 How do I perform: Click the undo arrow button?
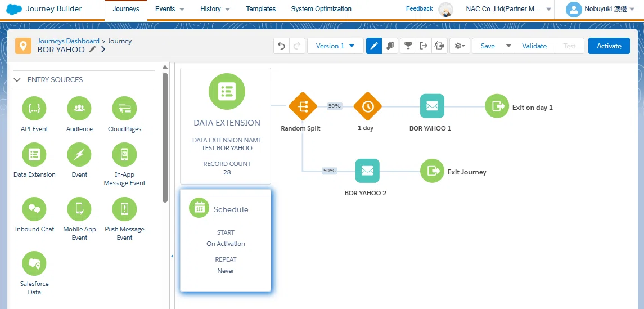point(282,46)
